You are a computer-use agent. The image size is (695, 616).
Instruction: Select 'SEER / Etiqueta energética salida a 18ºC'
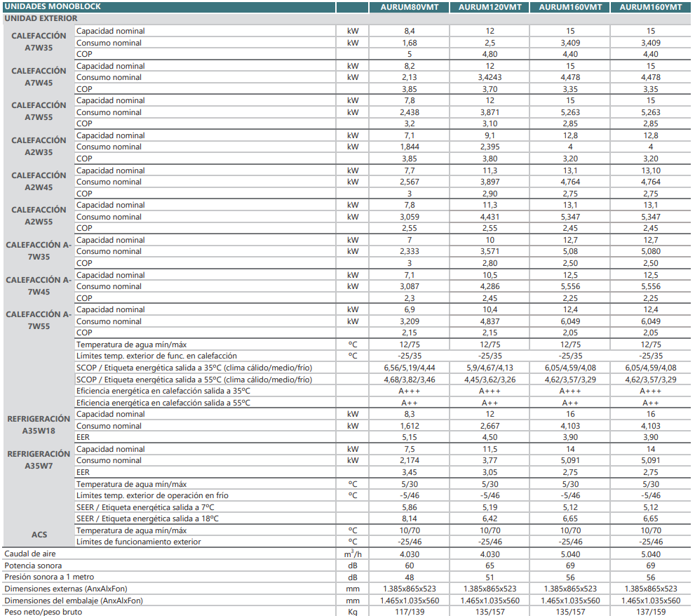pos(147,518)
